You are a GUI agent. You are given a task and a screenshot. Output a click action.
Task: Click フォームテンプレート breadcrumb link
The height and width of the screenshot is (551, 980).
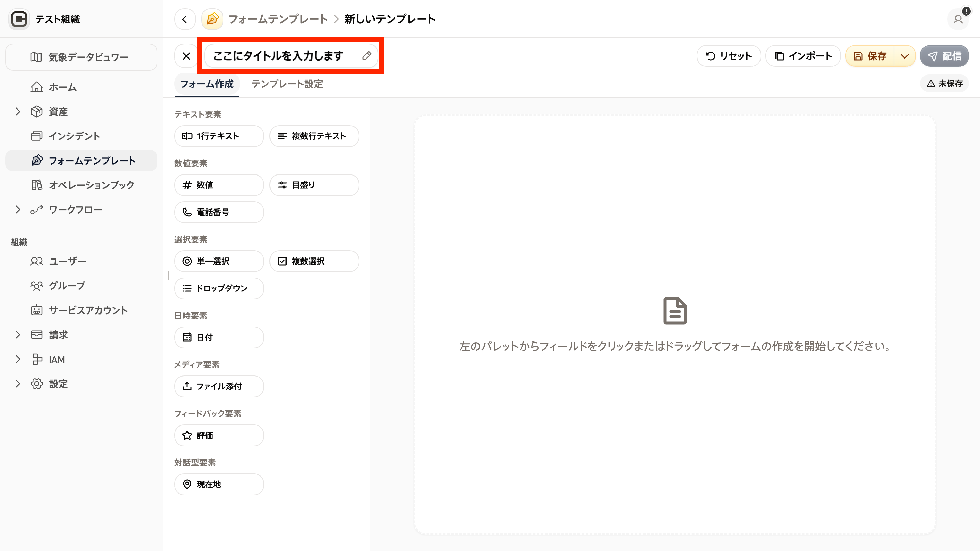(278, 19)
